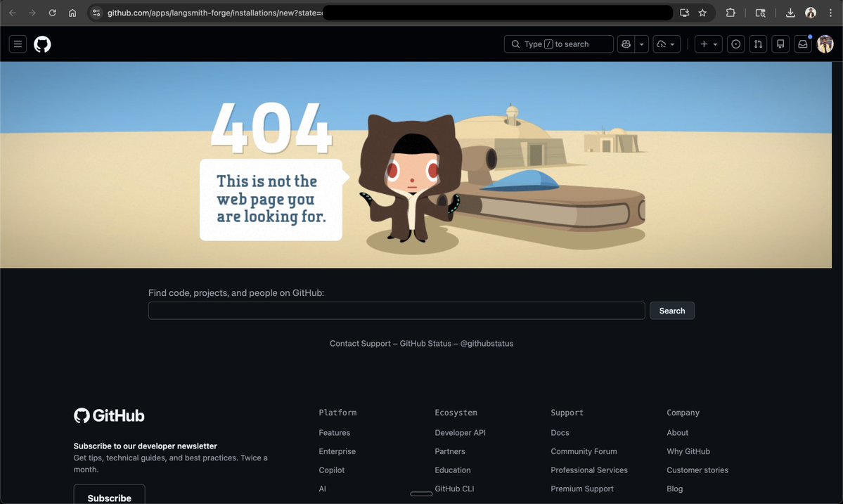Click the 'Type / to search' box
The height and width of the screenshot is (504, 843).
(x=558, y=44)
